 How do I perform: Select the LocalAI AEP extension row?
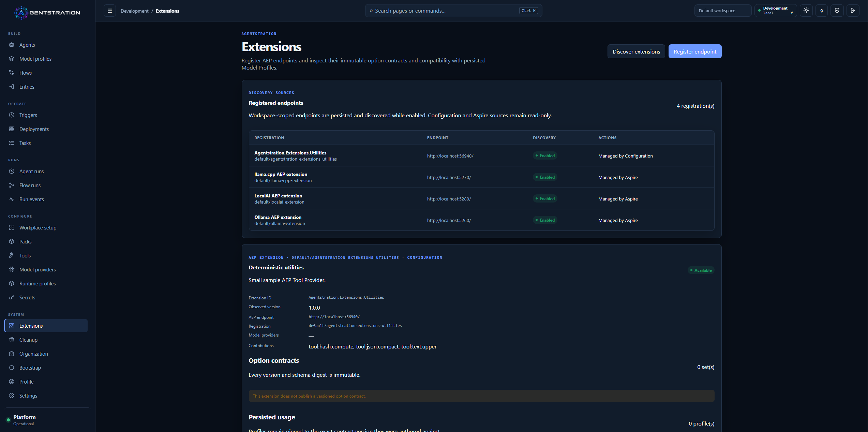[x=481, y=199]
